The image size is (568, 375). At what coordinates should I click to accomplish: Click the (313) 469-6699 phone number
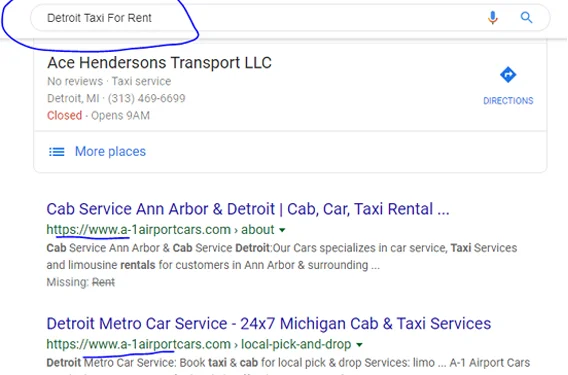click(x=146, y=98)
